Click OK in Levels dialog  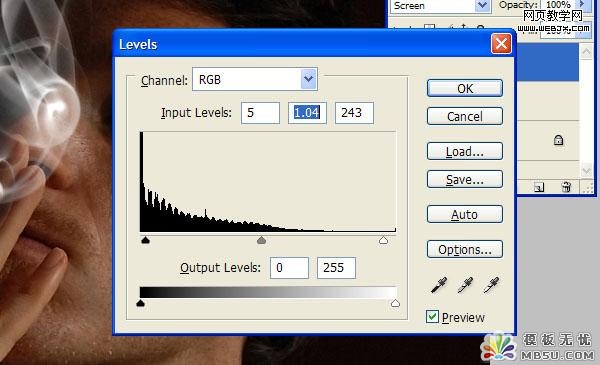coord(465,88)
